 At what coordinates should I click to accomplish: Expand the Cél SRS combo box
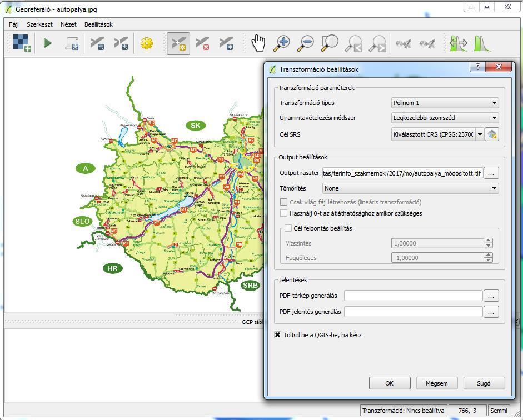(480, 134)
